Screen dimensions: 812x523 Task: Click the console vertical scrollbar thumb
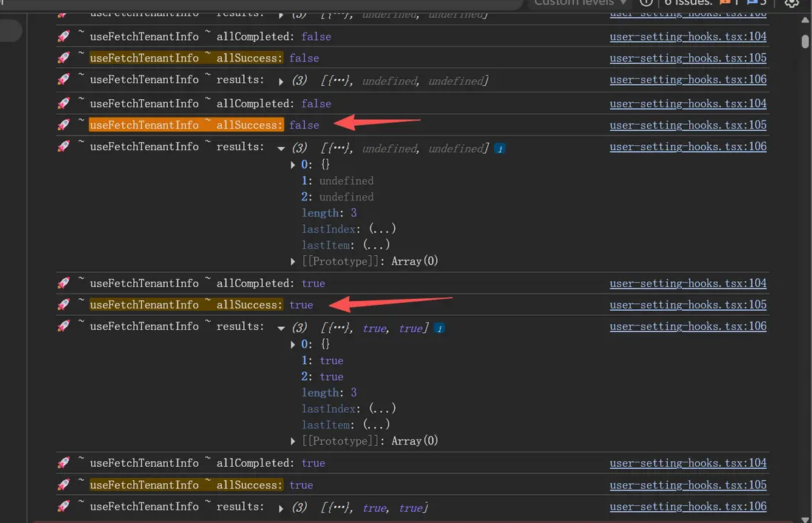805,41
